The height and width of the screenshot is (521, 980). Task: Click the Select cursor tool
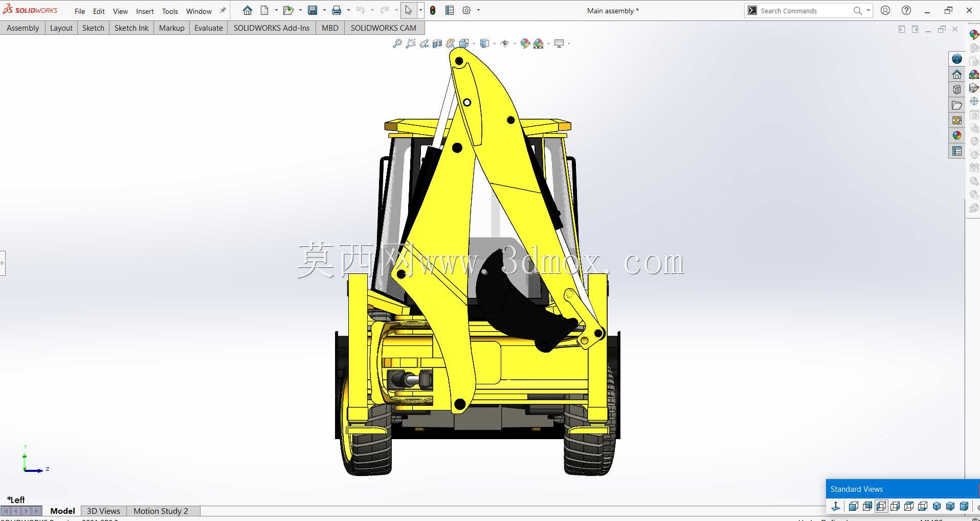click(x=409, y=10)
